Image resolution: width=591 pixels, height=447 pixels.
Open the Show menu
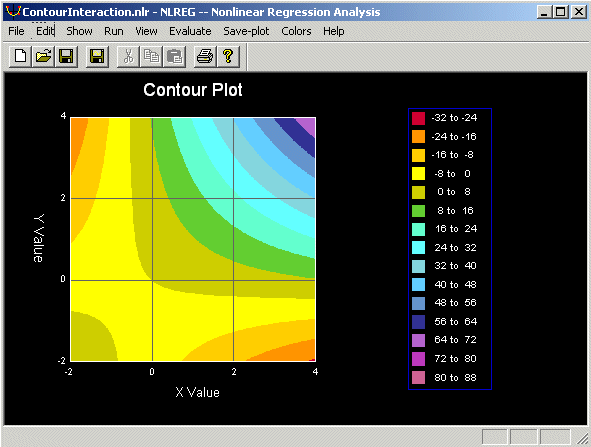point(79,31)
